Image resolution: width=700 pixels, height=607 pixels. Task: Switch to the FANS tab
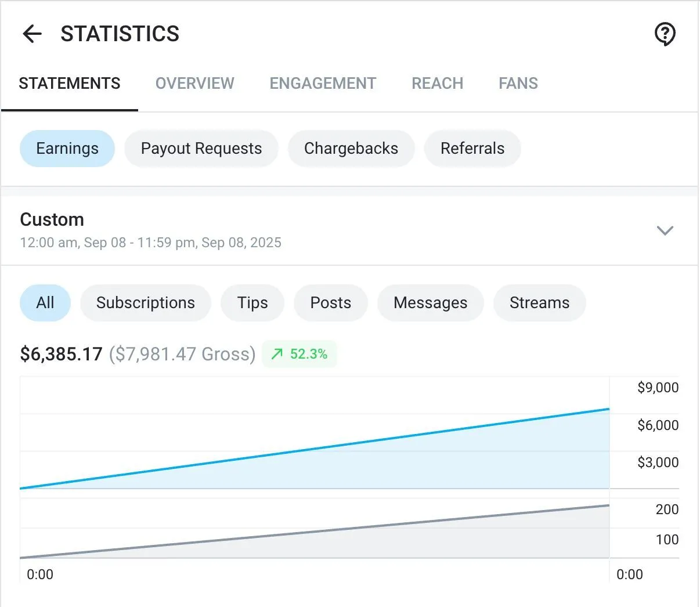point(518,83)
